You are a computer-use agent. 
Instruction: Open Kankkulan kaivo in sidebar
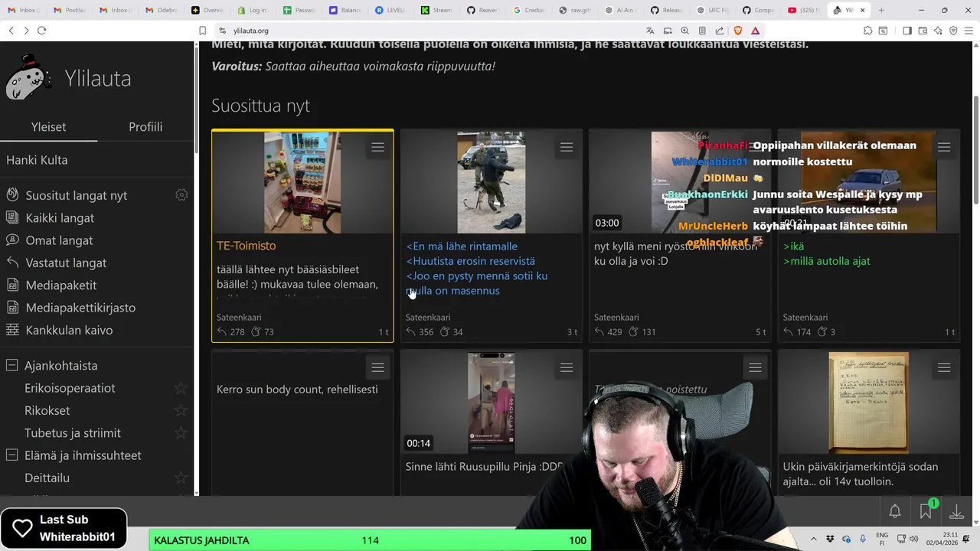69,330
